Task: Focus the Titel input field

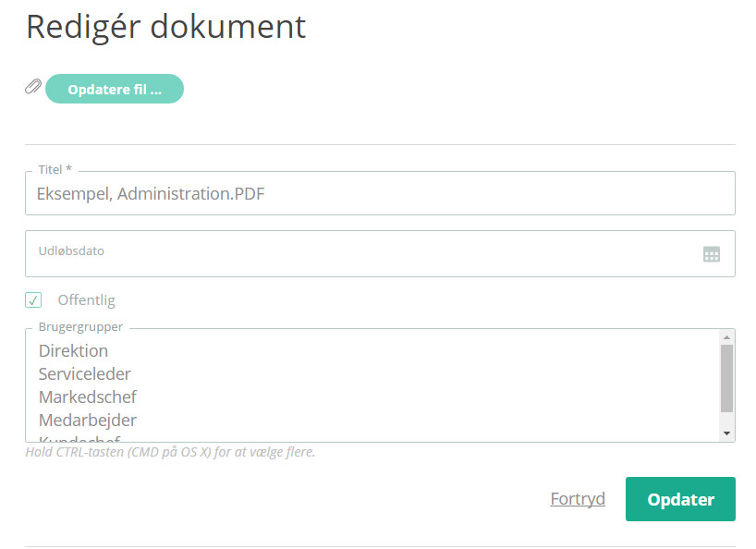Action: click(x=380, y=193)
